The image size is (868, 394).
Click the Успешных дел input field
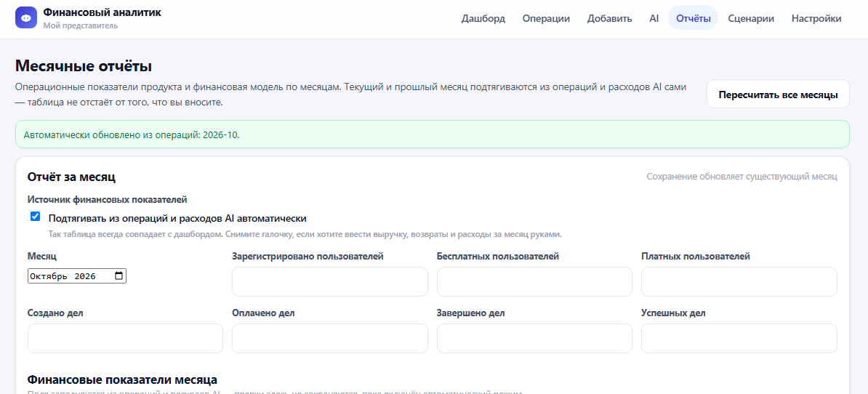pyautogui.click(x=739, y=338)
